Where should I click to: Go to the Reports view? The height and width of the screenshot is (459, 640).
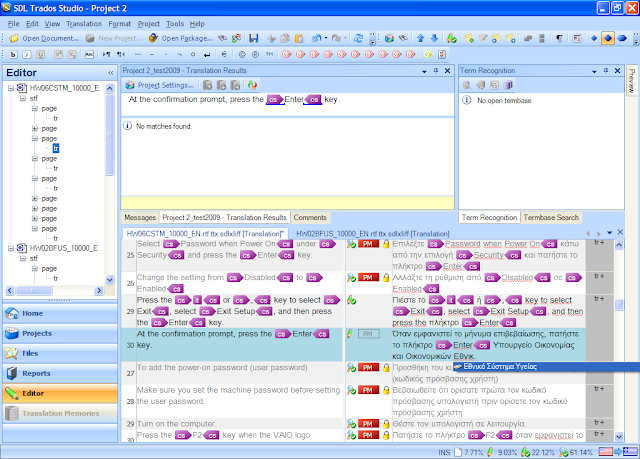60,373
